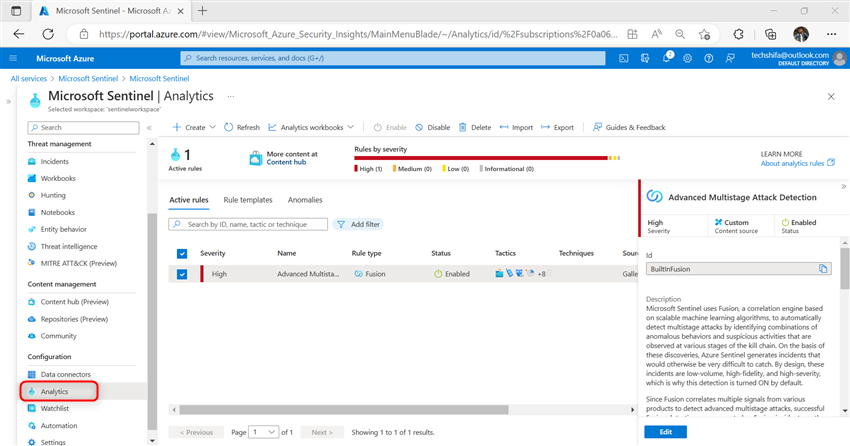Open the help question mark icon
Viewport: 850px width, 446px height.
click(709, 58)
